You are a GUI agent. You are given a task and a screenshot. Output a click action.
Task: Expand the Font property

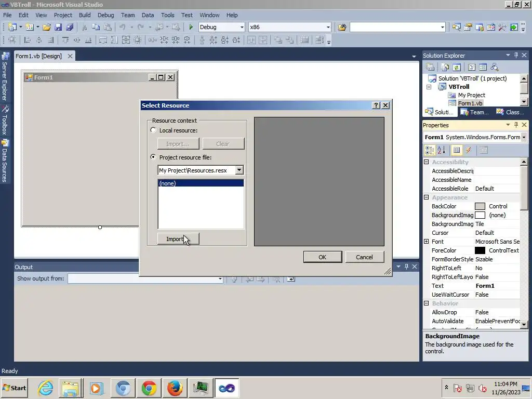427,241
